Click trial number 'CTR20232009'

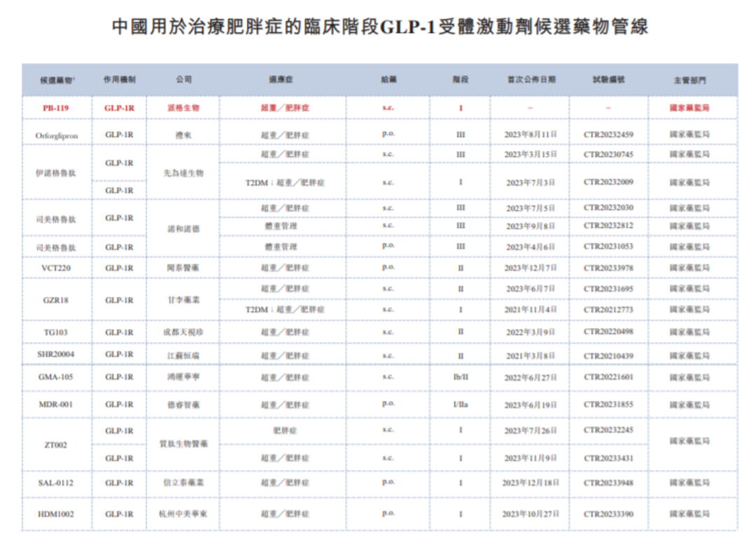(608, 182)
